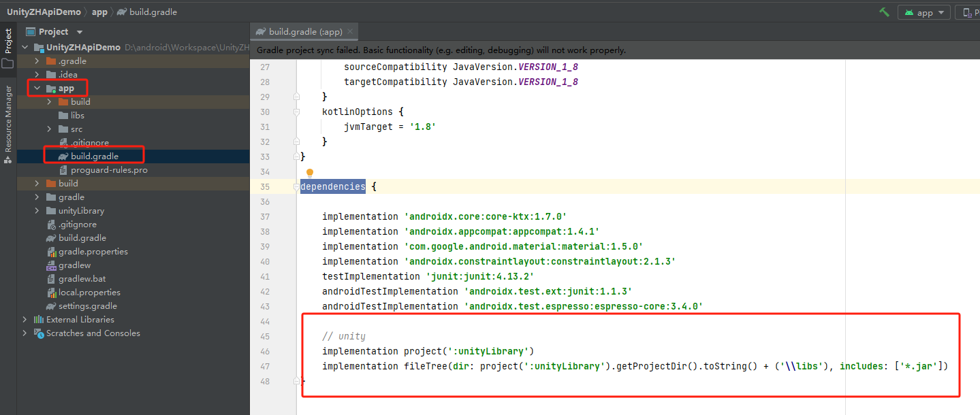Expand the .idea folder chevron
This screenshot has width=980, height=415.
point(37,75)
